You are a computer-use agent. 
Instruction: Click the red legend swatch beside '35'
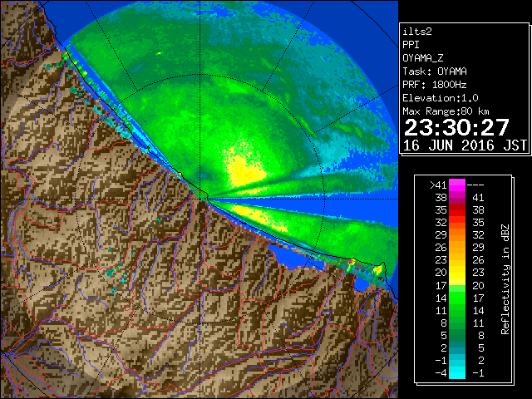tap(457, 210)
